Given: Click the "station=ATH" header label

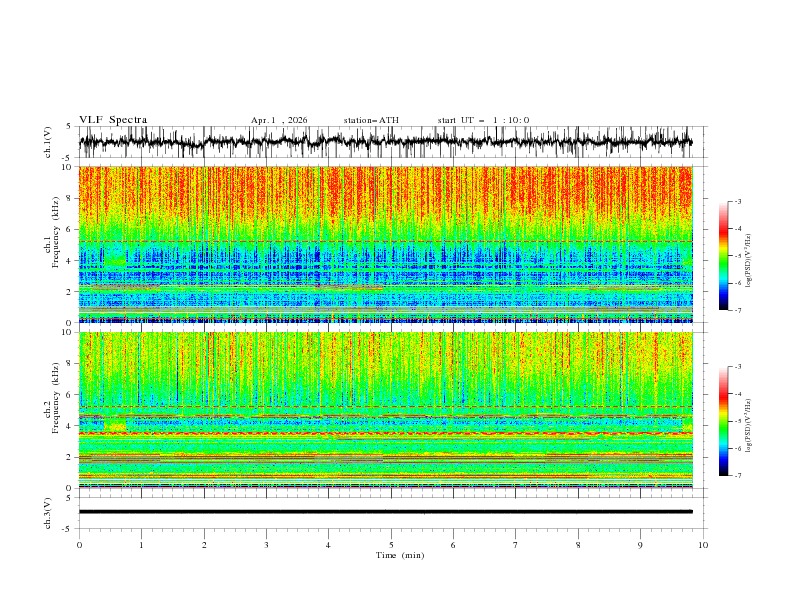Looking at the screenshot, I should [371, 120].
